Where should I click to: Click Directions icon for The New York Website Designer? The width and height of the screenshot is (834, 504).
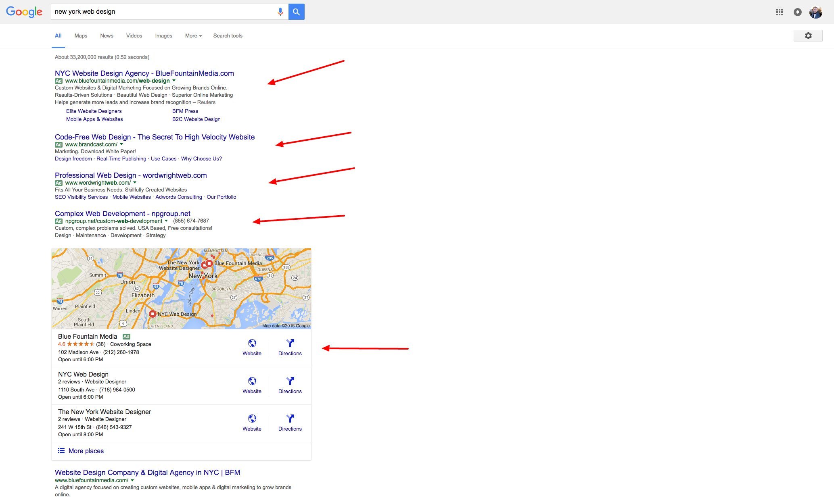pyautogui.click(x=290, y=419)
